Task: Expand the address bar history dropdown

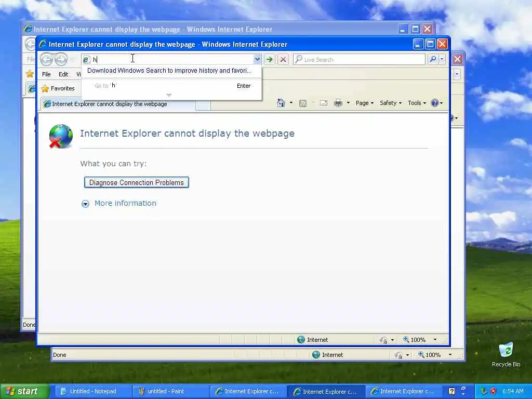Action: pyautogui.click(x=257, y=59)
